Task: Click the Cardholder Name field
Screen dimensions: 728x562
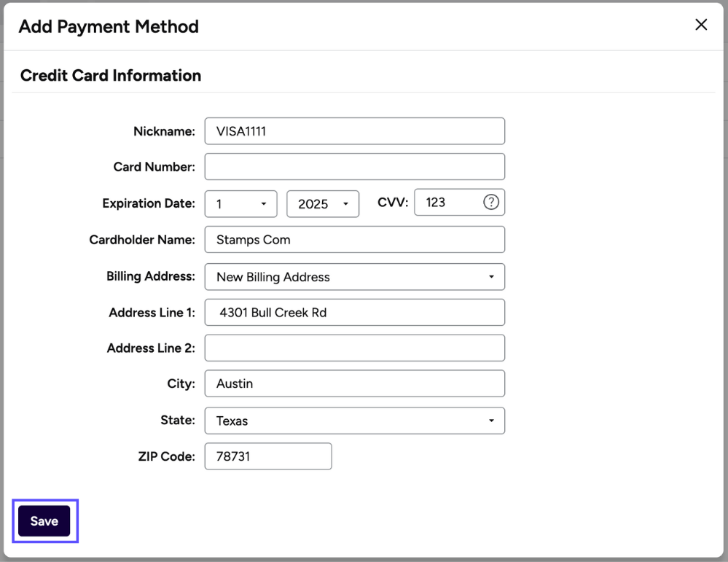Action: (x=354, y=239)
